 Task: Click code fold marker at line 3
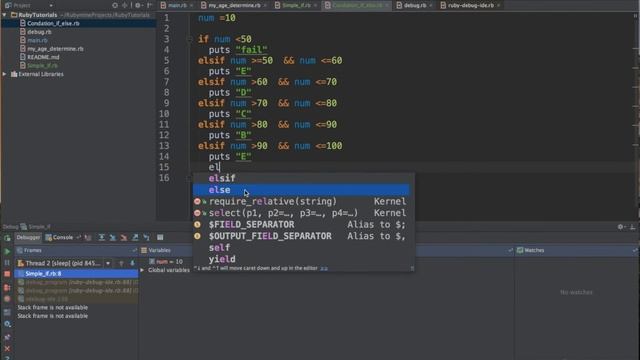189,39
